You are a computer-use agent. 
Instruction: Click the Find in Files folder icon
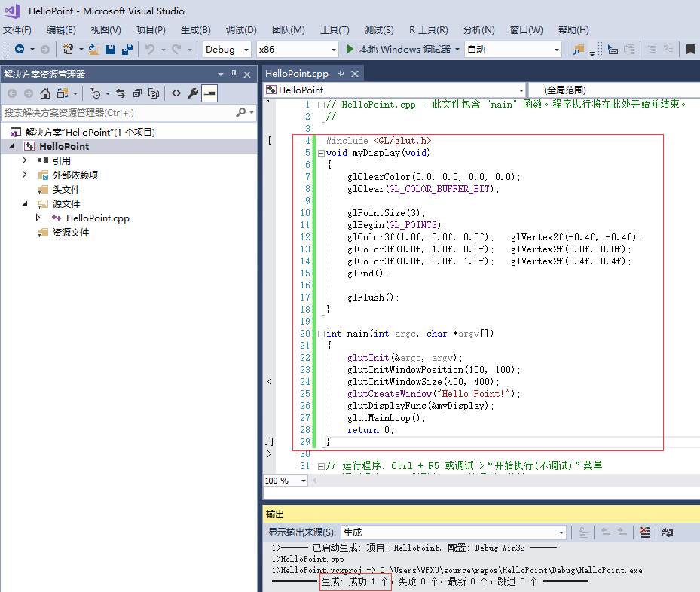coord(579,50)
